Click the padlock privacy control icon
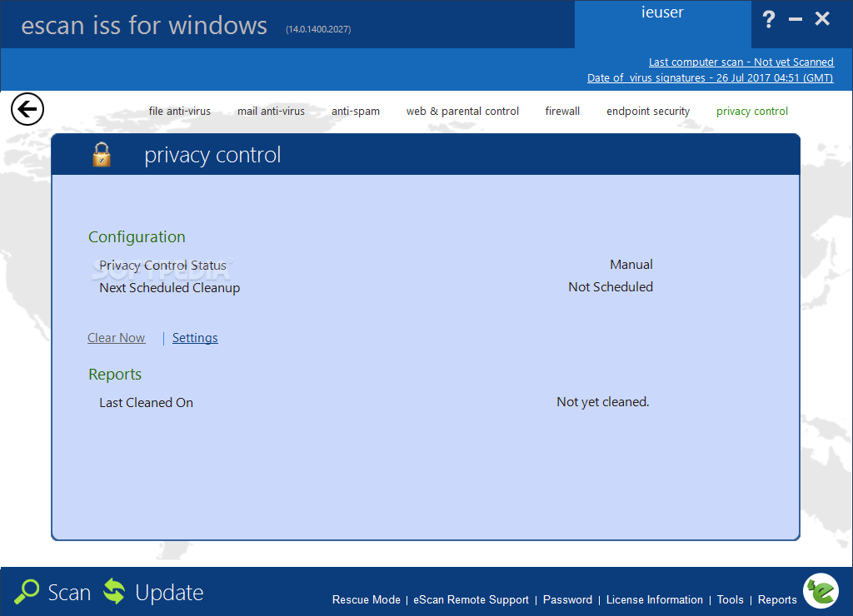 click(101, 154)
